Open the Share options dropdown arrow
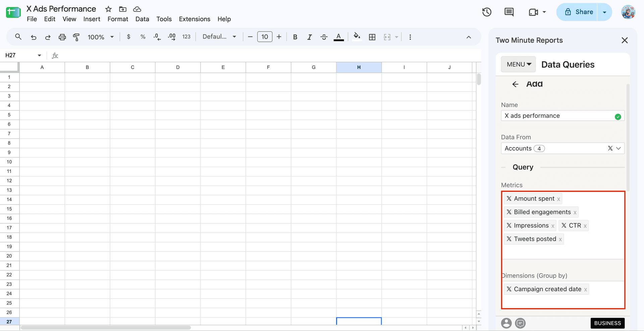The height and width of the screenshot is (331, 644). [x=604, y=12]
